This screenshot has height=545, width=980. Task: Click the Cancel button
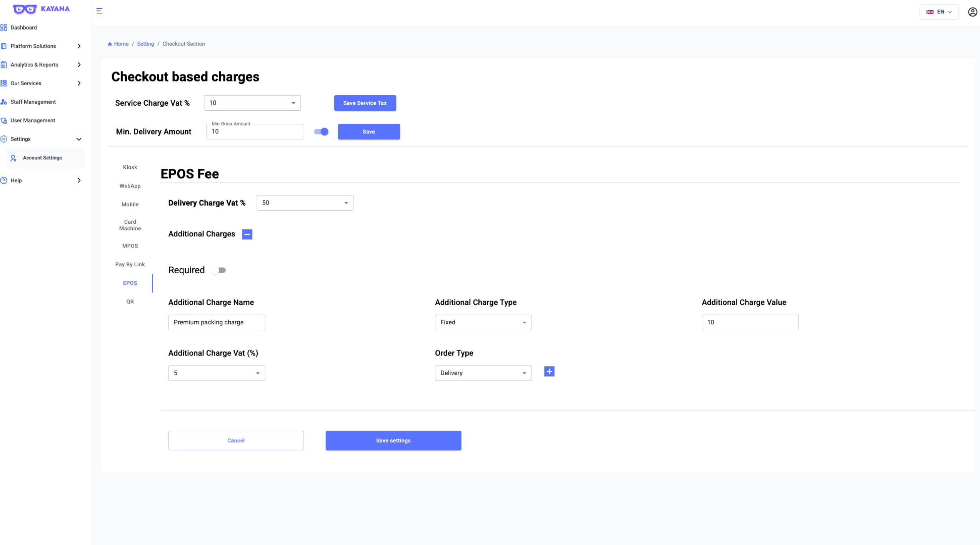point(236,440)
